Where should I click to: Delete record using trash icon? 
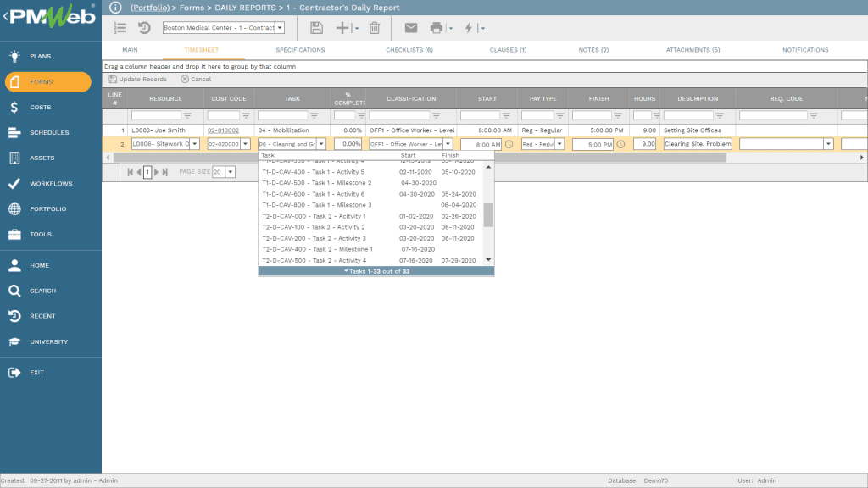point(375,28)
